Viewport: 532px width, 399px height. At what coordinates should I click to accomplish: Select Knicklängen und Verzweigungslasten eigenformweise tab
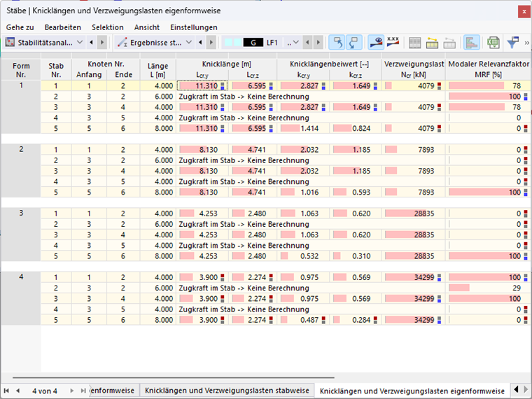(412, 391)
